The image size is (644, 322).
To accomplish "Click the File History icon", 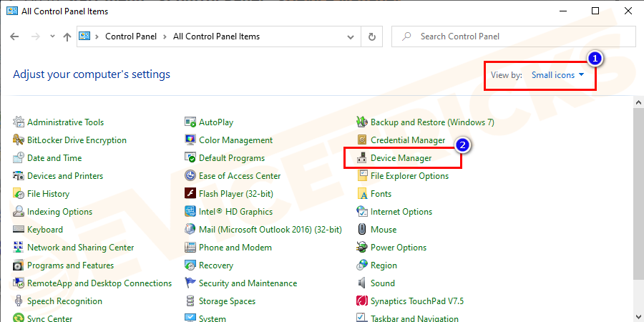I will 19,193.
